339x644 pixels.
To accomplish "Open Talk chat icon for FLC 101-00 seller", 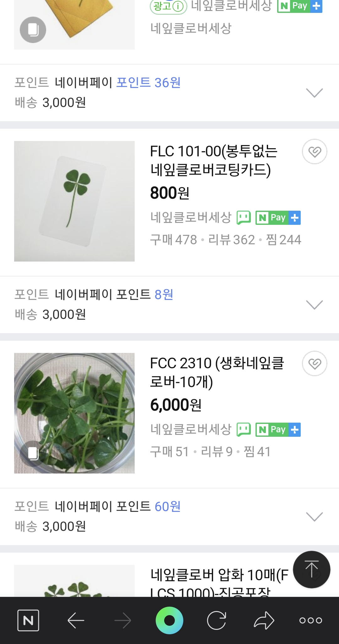I will coord(244,218).
